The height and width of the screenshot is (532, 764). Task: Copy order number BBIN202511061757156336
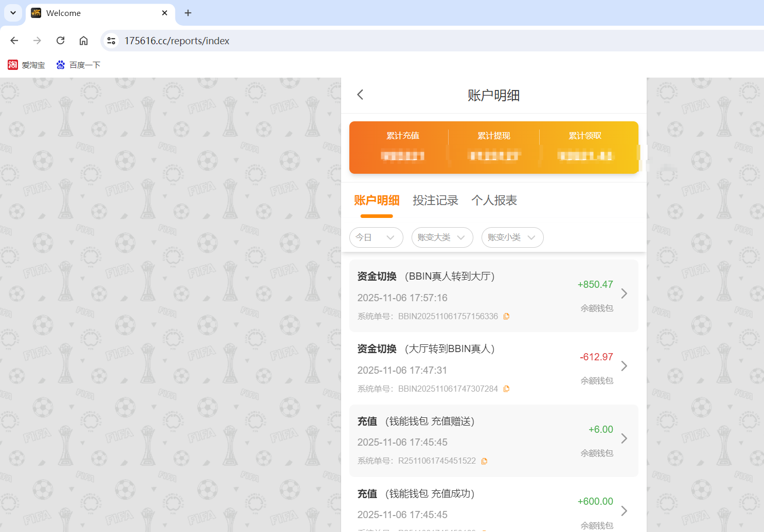pyautogui.click(x=506, y=316)
